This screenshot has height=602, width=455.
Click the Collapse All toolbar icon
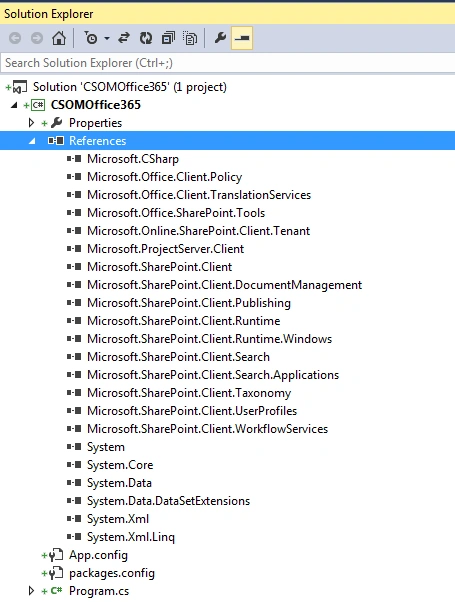(x=168, y=38)
